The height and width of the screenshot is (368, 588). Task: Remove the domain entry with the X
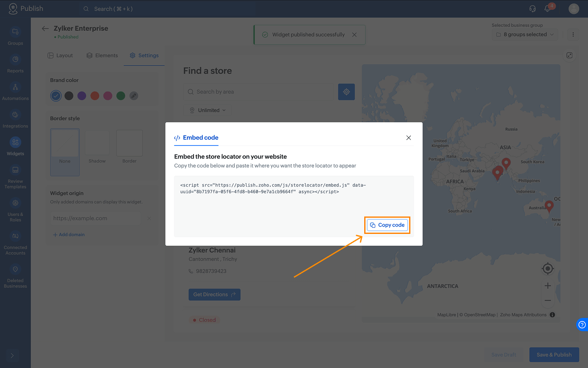point(149,218)
